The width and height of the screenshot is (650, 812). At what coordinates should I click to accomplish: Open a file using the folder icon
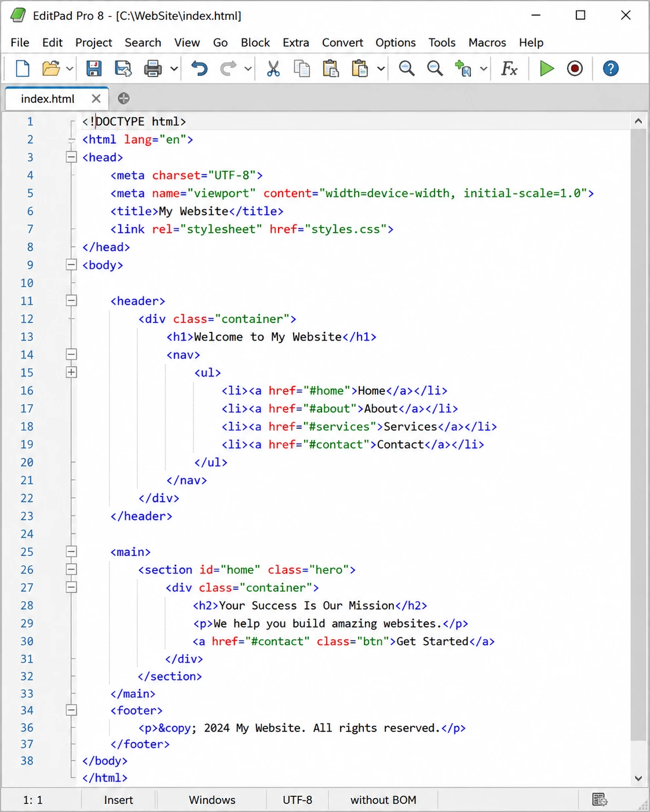[51, 69]
